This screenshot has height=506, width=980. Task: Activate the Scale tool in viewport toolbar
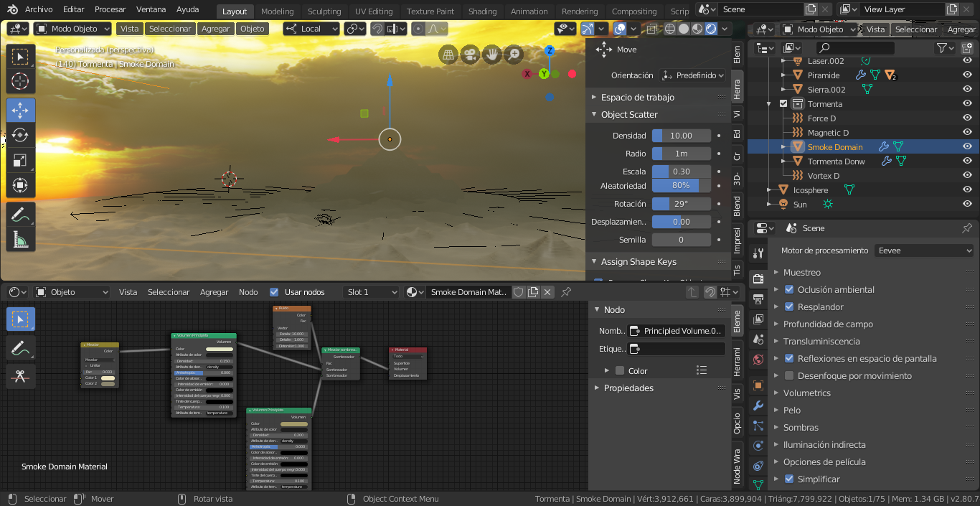click(x=21, y=161)
